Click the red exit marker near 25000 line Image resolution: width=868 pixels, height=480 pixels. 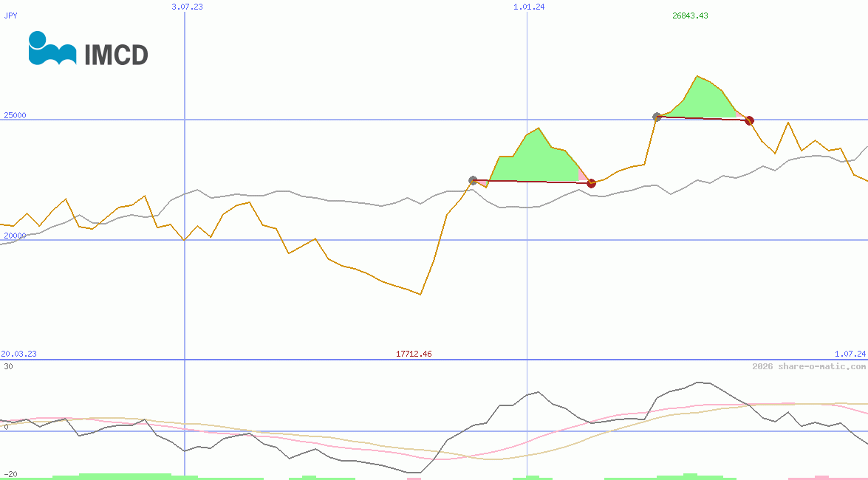click(749, 120)
